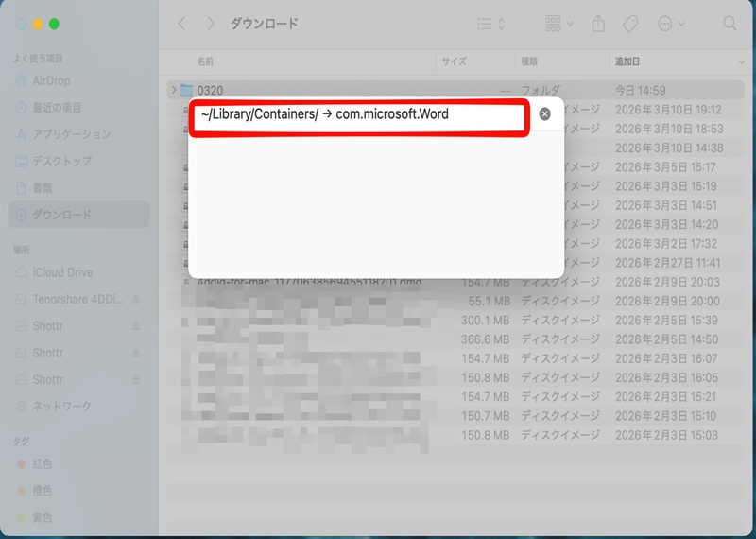This screenshot has height=539, width=756.
Task: Toggle sort direction chevron on 追加日
Action: (x=742, y=61)
